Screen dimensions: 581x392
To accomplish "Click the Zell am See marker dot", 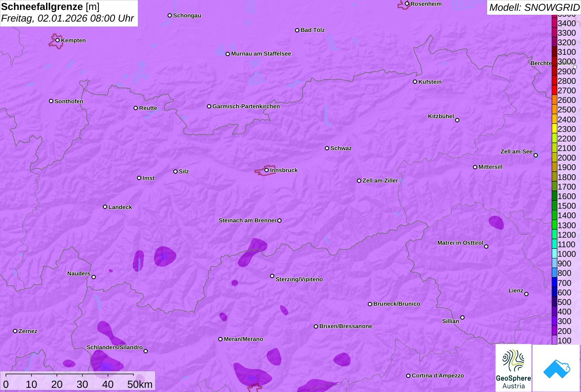I will click(535, 156).
